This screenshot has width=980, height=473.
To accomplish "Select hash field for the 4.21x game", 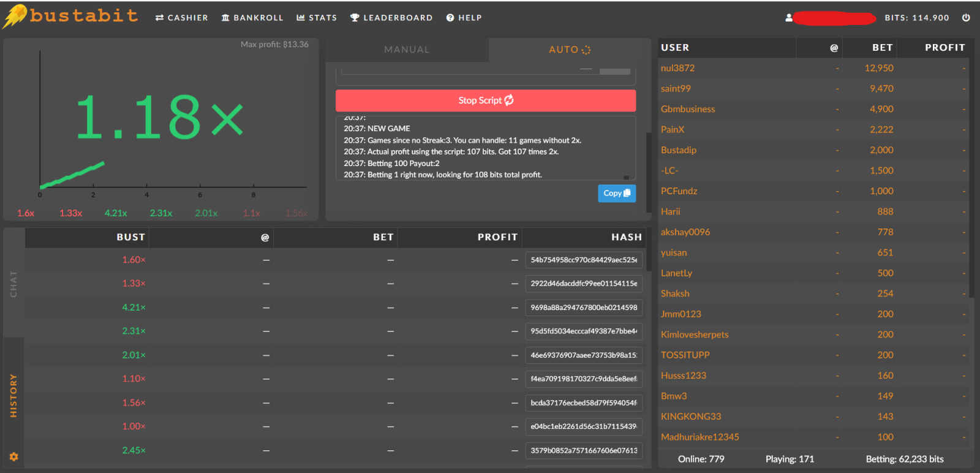I will tap(584, 308).
